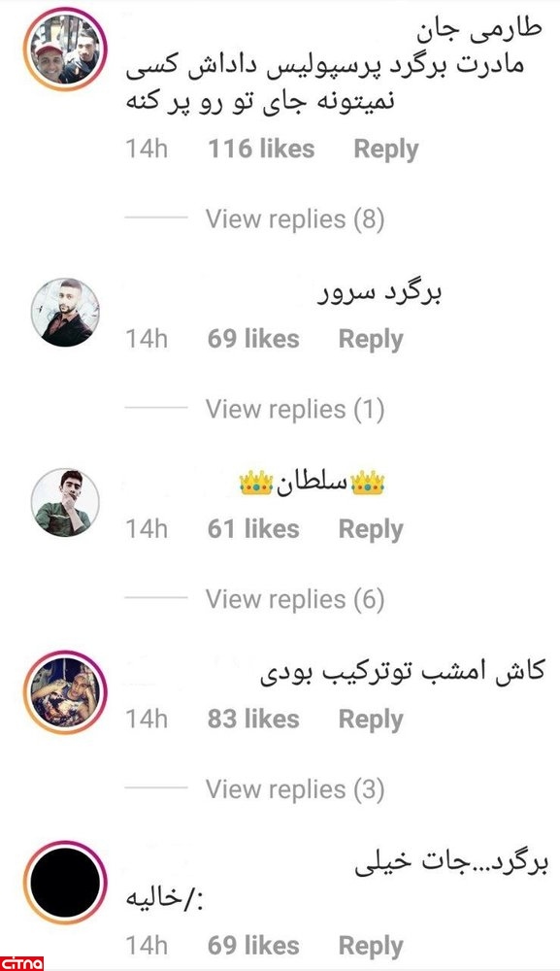The height and width of the screenshot is (971, 560).
Task: Expand View replies (3)
Action: point(295,789)
